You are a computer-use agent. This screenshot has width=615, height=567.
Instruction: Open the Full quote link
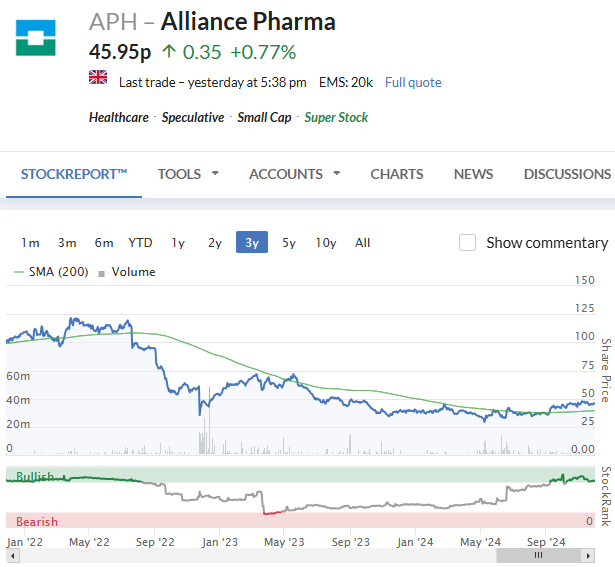(x=413, y=82)
